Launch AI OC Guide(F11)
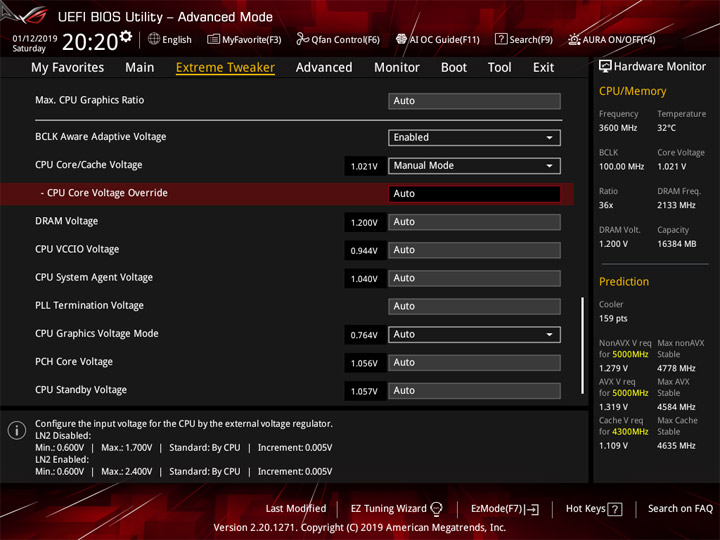This screenshot has width=720, height=540. tap(438, 39)
